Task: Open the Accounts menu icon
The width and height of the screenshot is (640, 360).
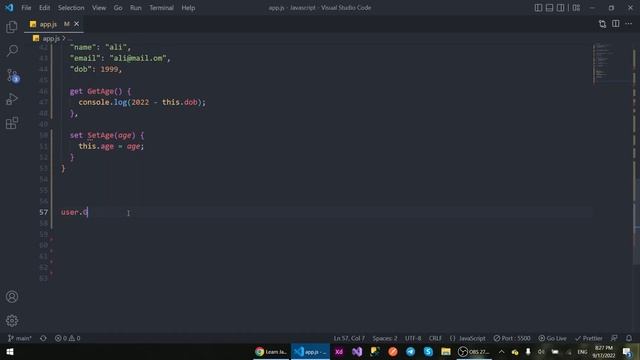Action: 12,296
